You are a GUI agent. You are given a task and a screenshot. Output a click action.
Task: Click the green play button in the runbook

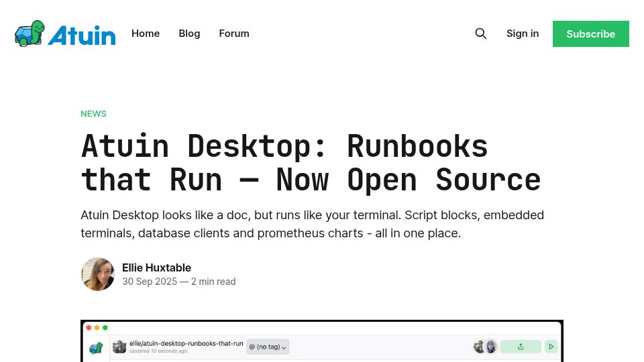click(x=551, y=347)
